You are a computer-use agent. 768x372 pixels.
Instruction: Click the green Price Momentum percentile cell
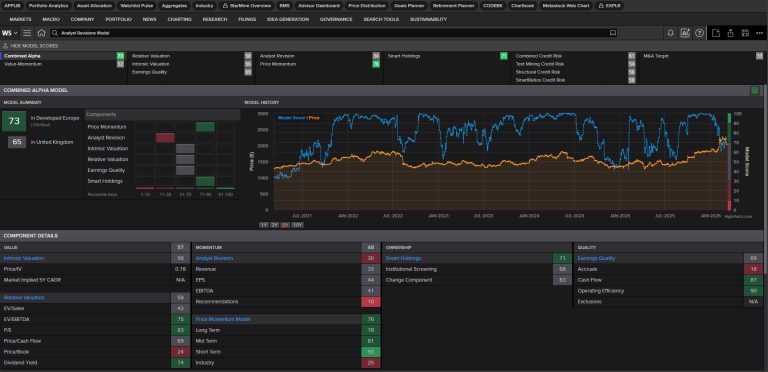[205, 127]
